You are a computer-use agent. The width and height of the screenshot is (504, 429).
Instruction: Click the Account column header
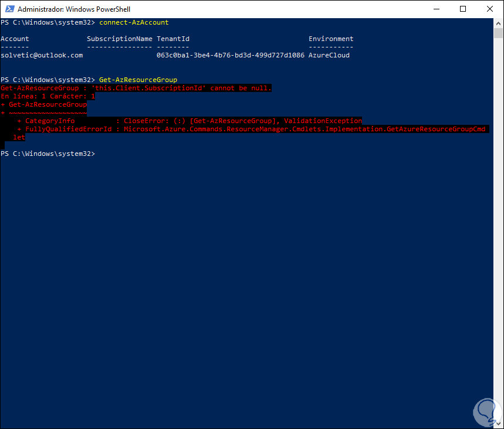15,39
